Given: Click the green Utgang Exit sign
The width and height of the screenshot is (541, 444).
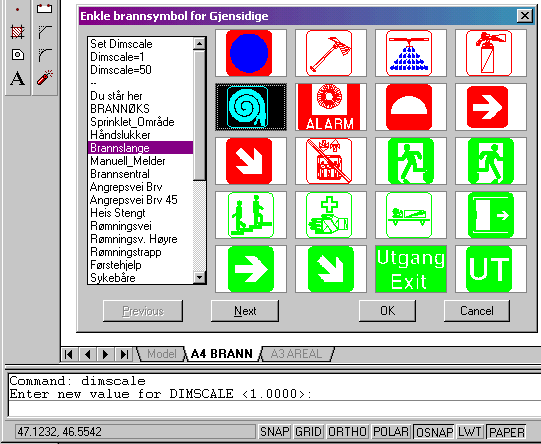Looking at the screenshot, I should pyautogui.click(x=411, y=269).
